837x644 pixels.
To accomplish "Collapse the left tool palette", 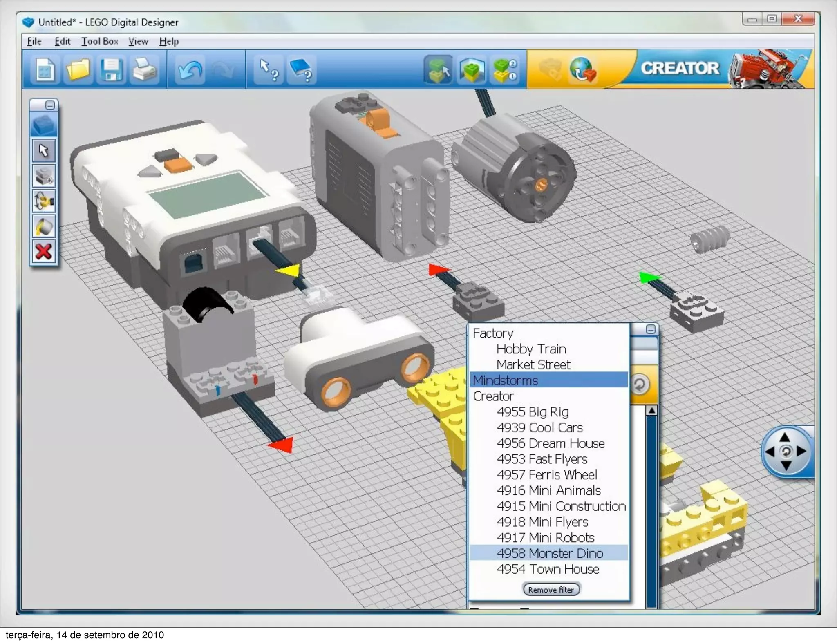I will coord(50,105).
